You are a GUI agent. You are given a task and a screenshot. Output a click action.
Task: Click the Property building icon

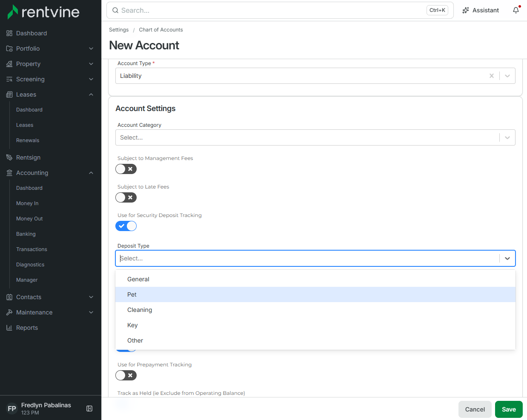click(x=9, y=64)
